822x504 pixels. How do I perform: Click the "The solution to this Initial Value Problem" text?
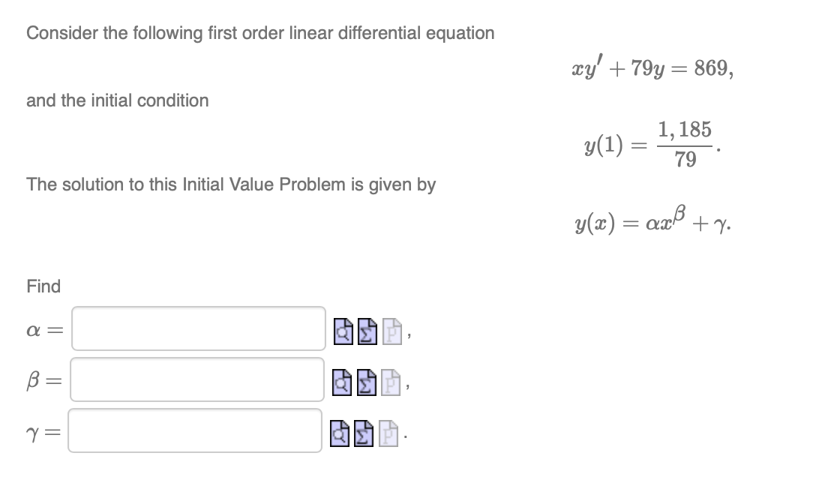231,184
